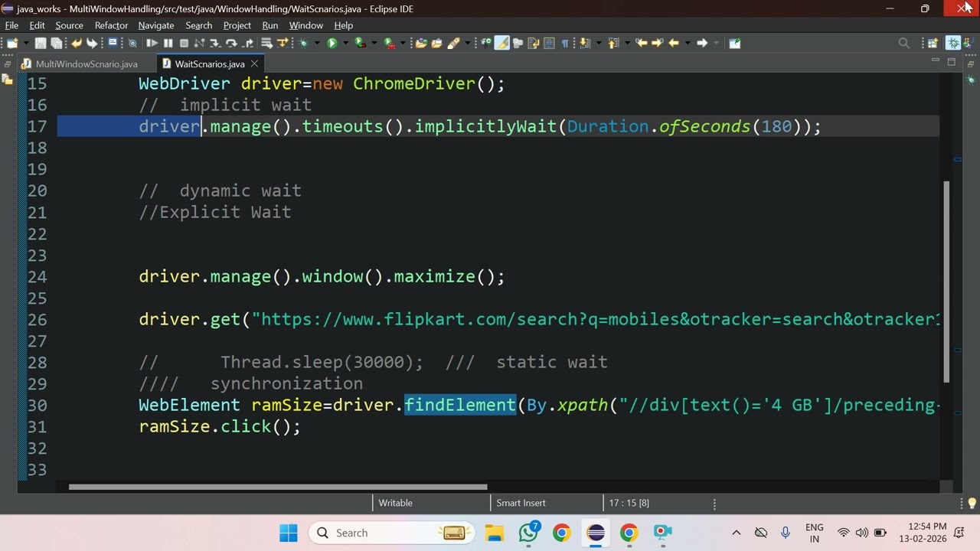
Task: Click the Back navigation arrow
Action: 674,43
